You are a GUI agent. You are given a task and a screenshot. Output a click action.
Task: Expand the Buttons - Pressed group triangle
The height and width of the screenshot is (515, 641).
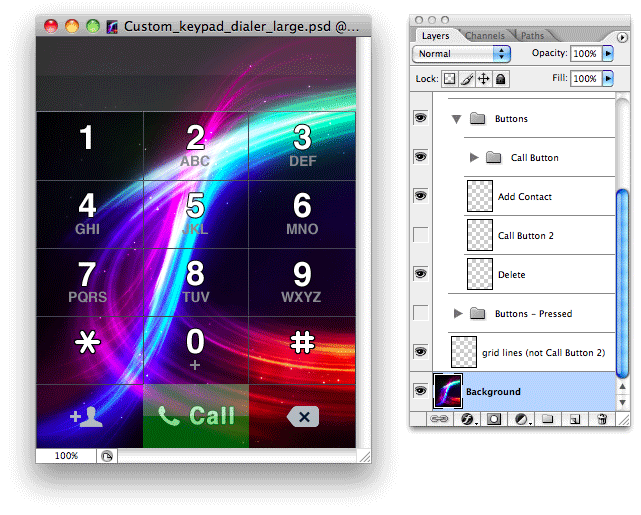(458, 313)
